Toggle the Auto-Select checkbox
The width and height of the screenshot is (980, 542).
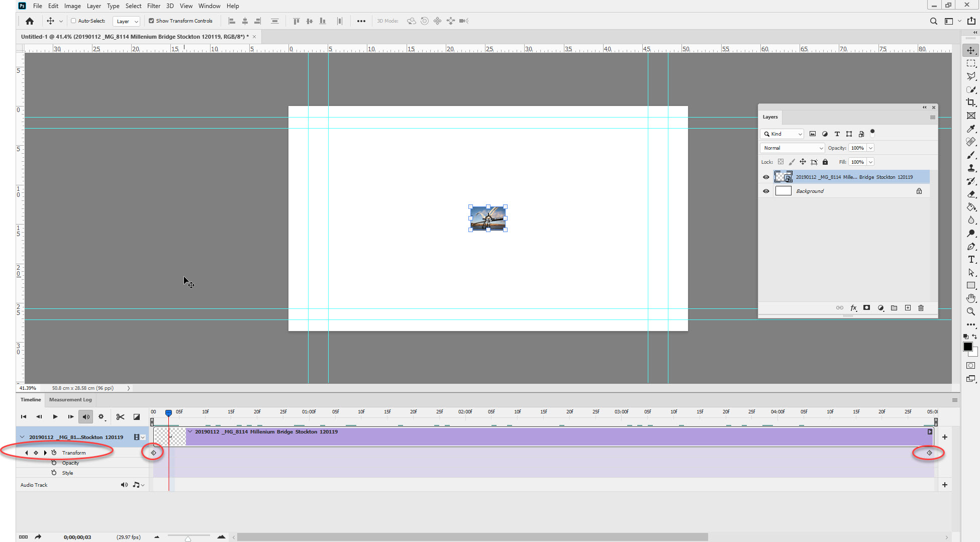click(73, 21)
